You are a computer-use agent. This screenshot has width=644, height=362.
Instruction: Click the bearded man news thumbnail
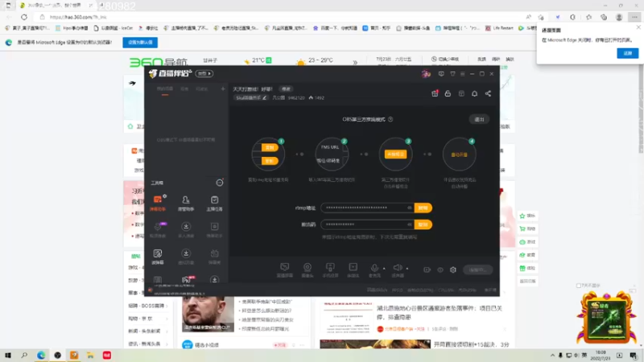point(208,315)
